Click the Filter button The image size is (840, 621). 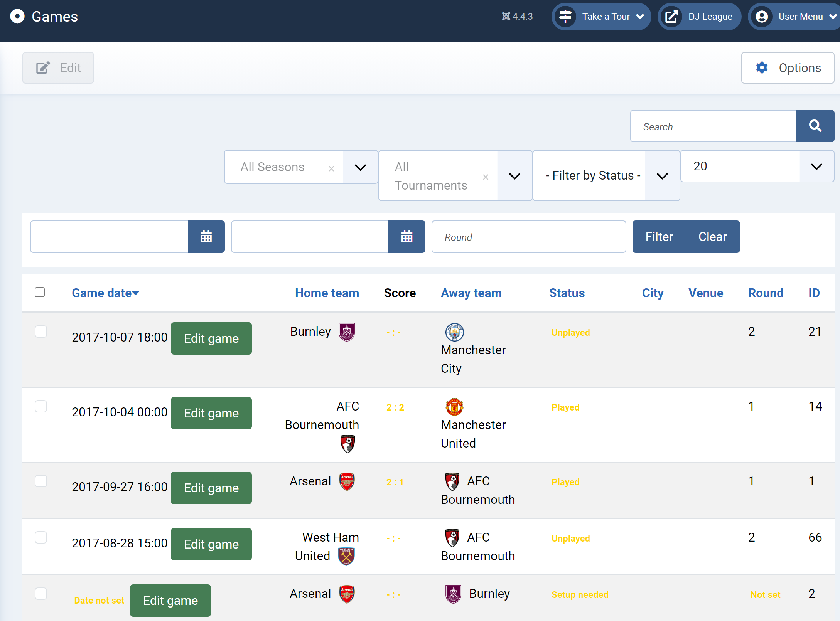click(659, 237)
